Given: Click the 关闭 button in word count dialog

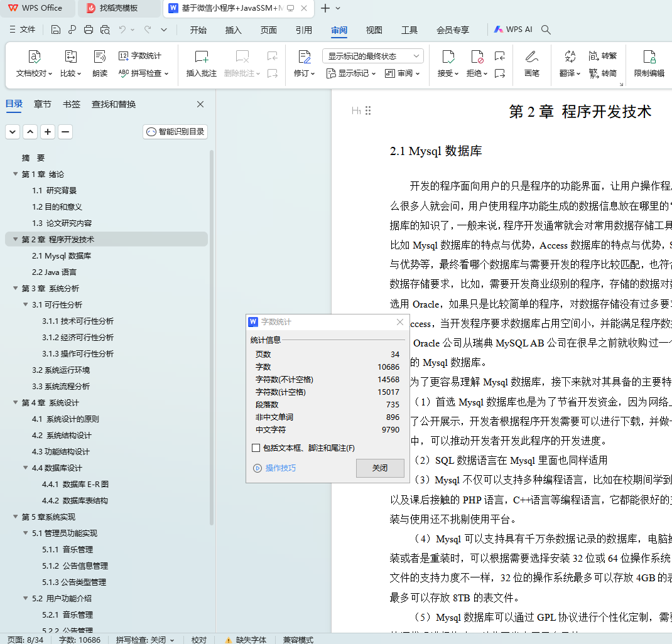Looking at the screenshot, I should pos(379,468).
